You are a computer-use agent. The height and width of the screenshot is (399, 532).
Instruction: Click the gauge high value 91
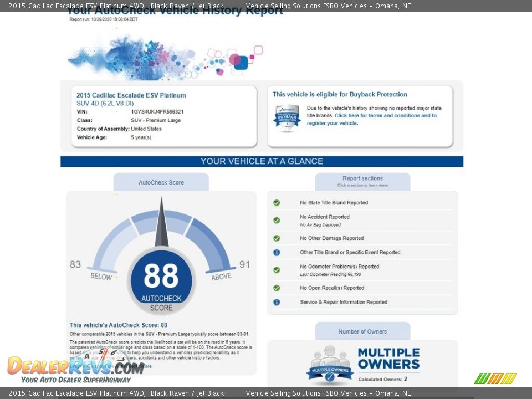(244, 264)
